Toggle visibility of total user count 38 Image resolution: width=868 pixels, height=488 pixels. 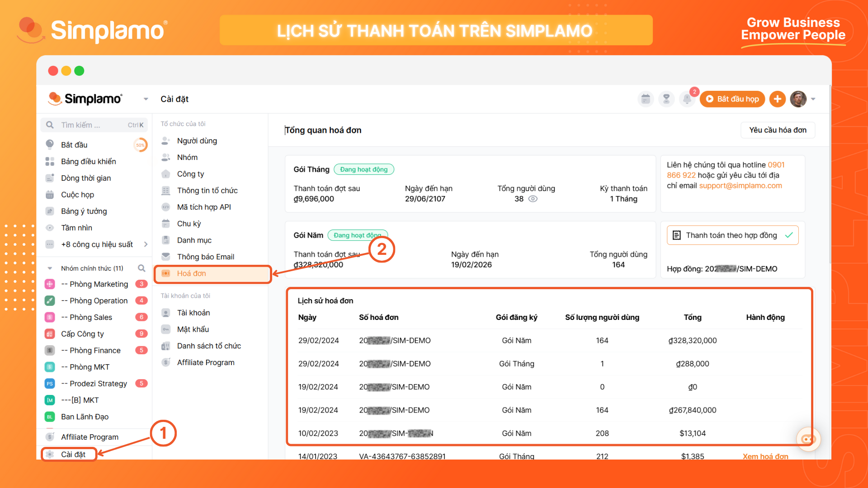[x=533, y=199]
